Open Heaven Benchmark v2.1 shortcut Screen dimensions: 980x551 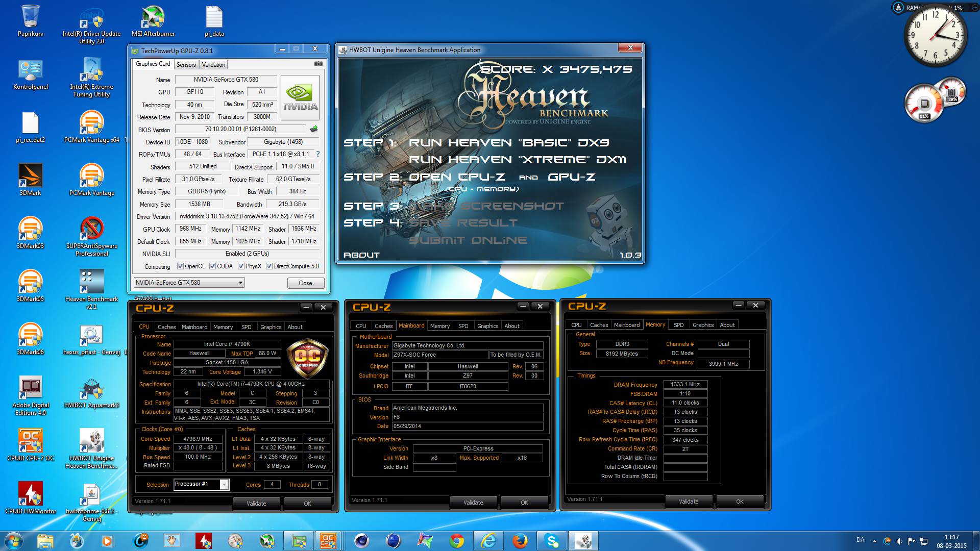click(x=92, y=290)
